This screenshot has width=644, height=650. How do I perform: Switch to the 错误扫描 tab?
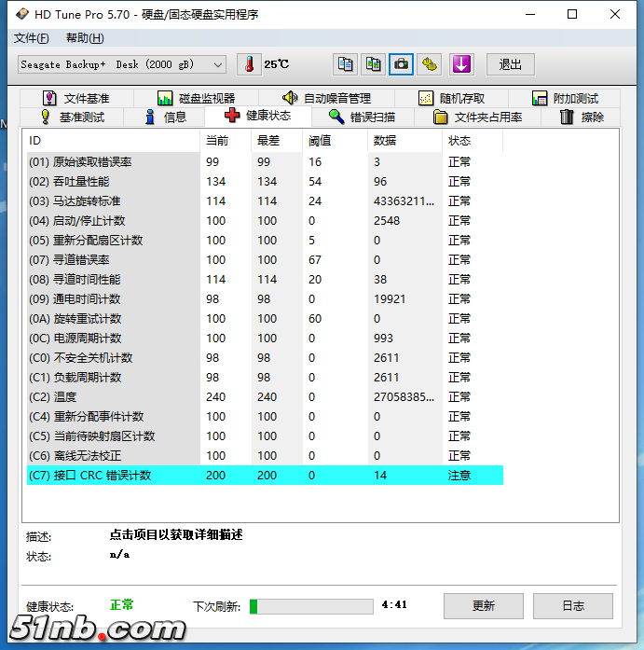(362, 117)
